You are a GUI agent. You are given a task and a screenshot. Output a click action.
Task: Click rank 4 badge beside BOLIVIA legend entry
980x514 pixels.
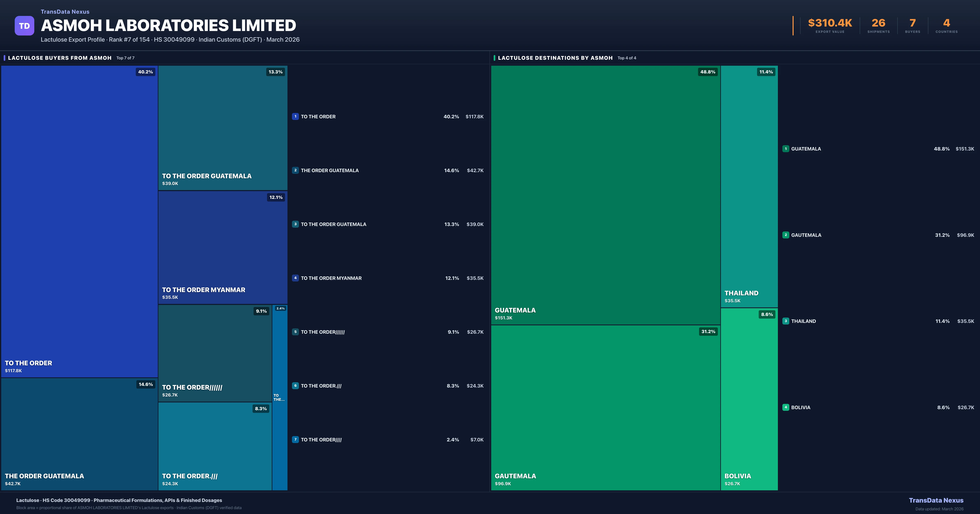(x=786, y=407)
